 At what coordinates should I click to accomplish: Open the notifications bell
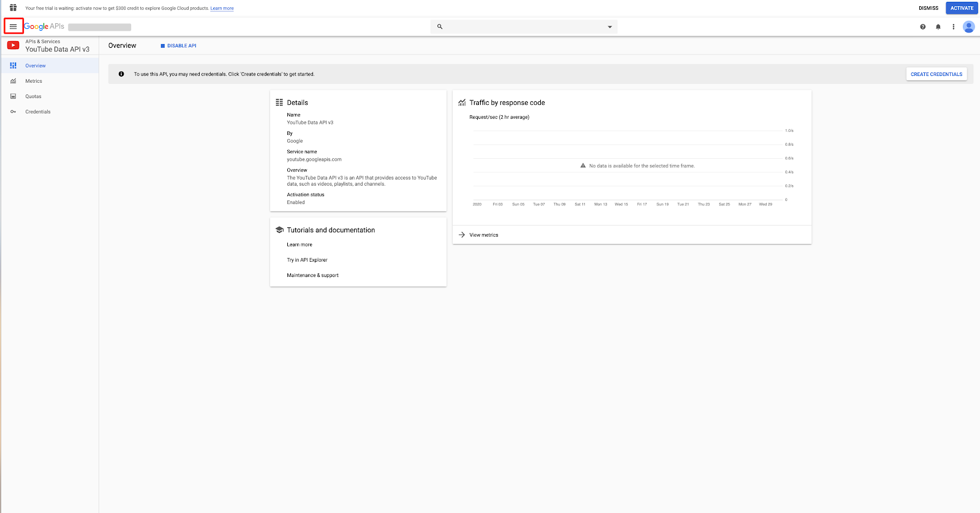938,26
